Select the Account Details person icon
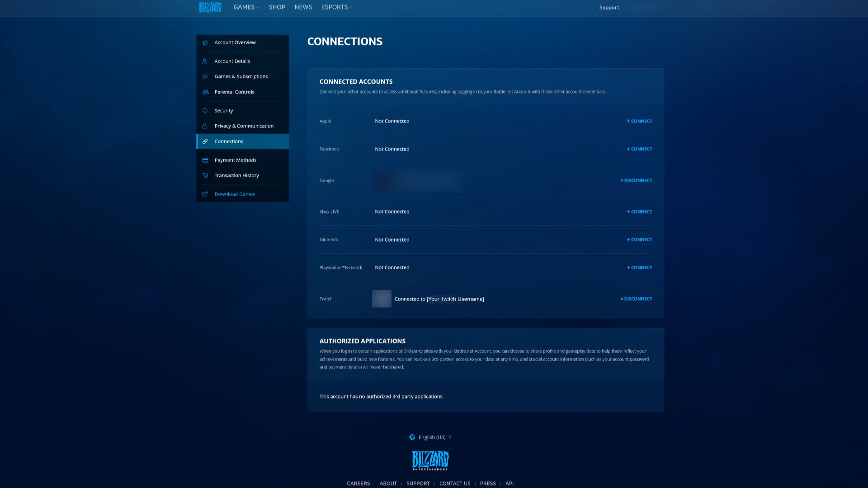868x488 pixels. point(206,61)
